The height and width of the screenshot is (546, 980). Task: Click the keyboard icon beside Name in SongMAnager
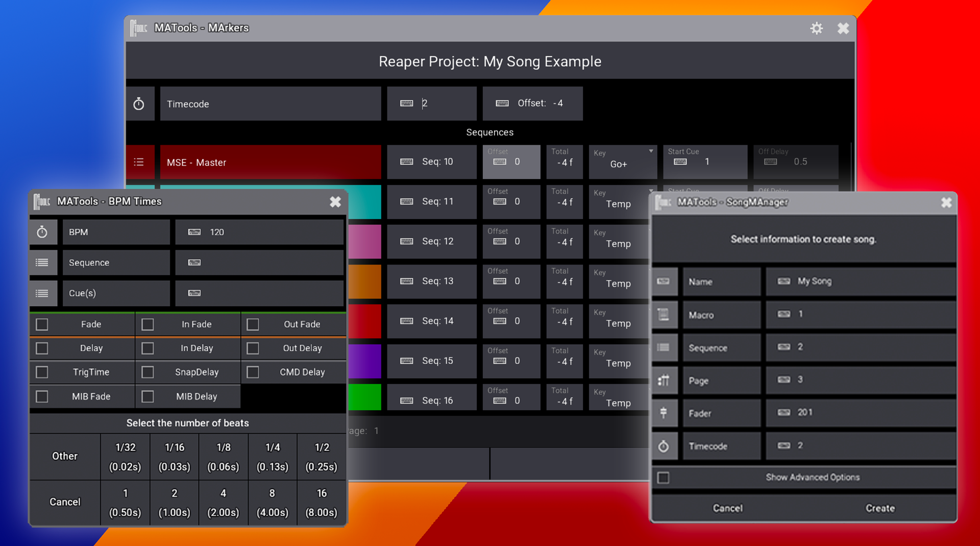point(664,281)
